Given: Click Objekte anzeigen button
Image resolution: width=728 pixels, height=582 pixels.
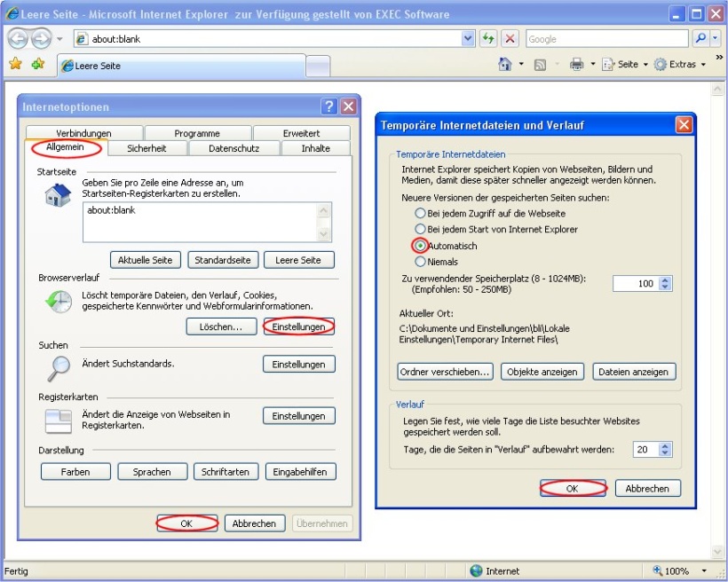Looking at the screenshot, I should click(x=542, y=372).
